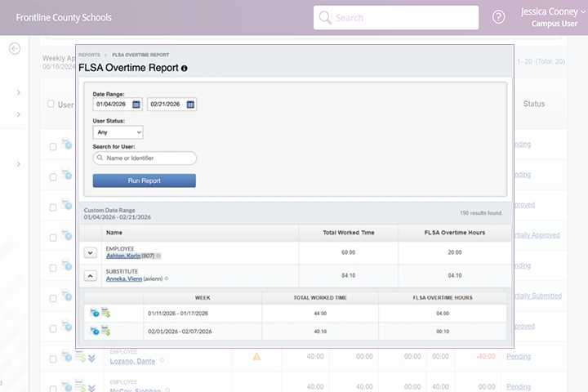The width and height of the screenshot is (588, 392).
Task: Check the Lozano, Dante row checkbox
Action: click(x=53, y=359)
